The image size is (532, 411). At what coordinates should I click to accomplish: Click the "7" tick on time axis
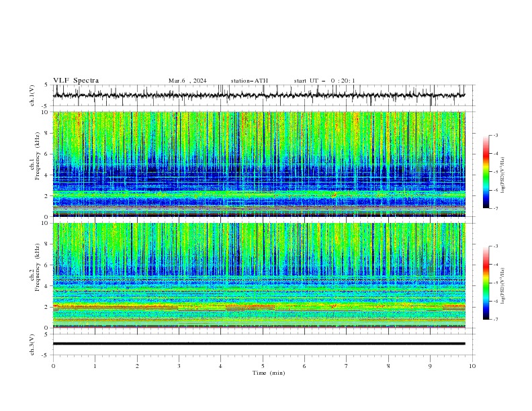(x=347, y=366)
